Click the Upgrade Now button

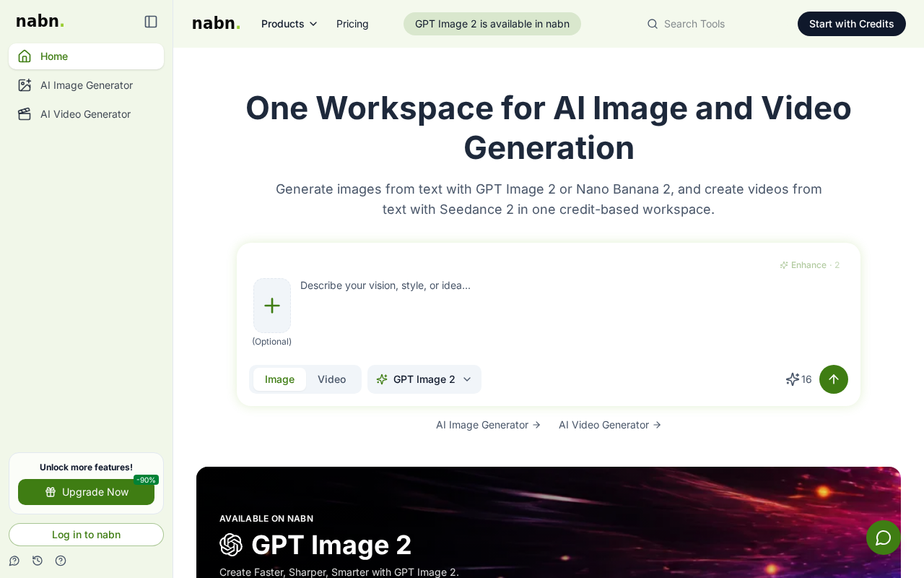tap(87, 492)
